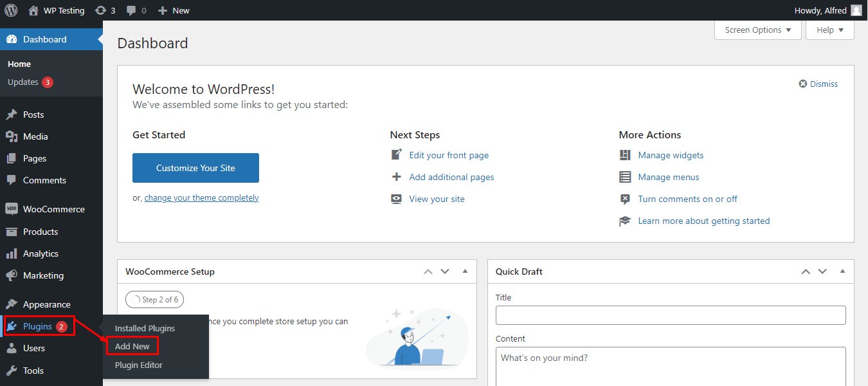Viewport: 868px width, 386px height.
Task: Click the Tools wrench icon
Action: (x=11, y=371)
